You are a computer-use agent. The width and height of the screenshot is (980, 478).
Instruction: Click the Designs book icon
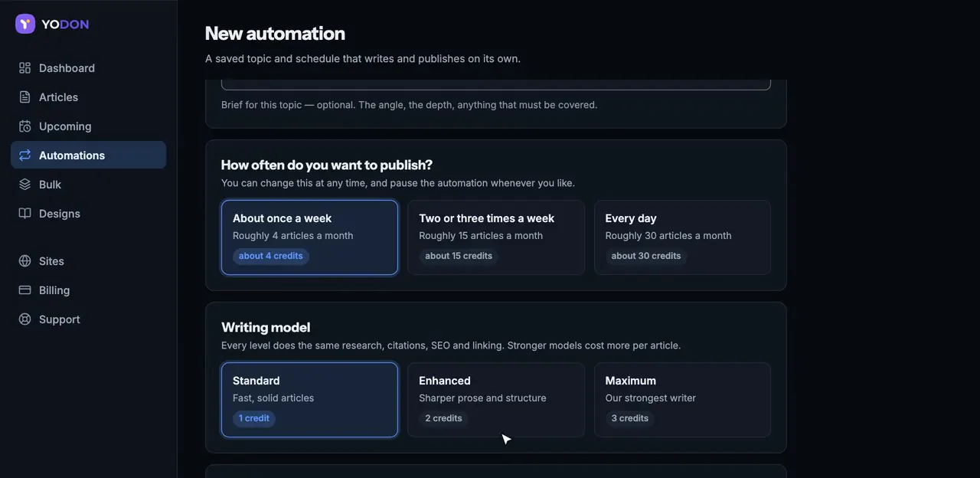[25, 214]
